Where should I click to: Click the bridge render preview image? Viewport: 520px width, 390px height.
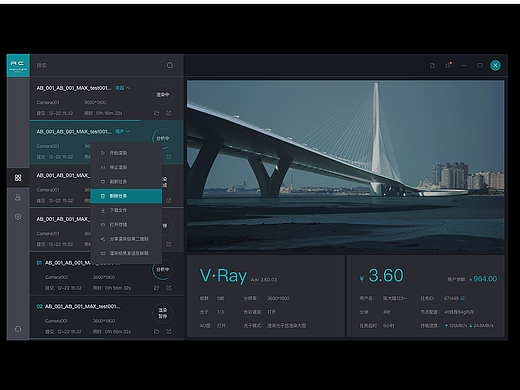346,166
